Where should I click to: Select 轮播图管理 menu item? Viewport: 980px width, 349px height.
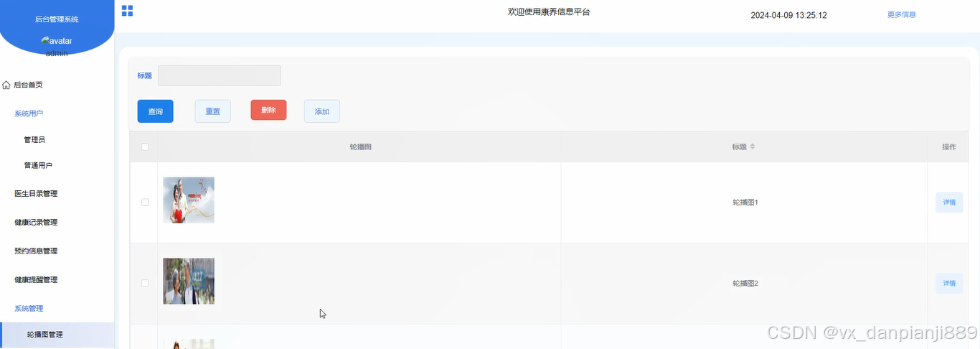coord(57,334)
